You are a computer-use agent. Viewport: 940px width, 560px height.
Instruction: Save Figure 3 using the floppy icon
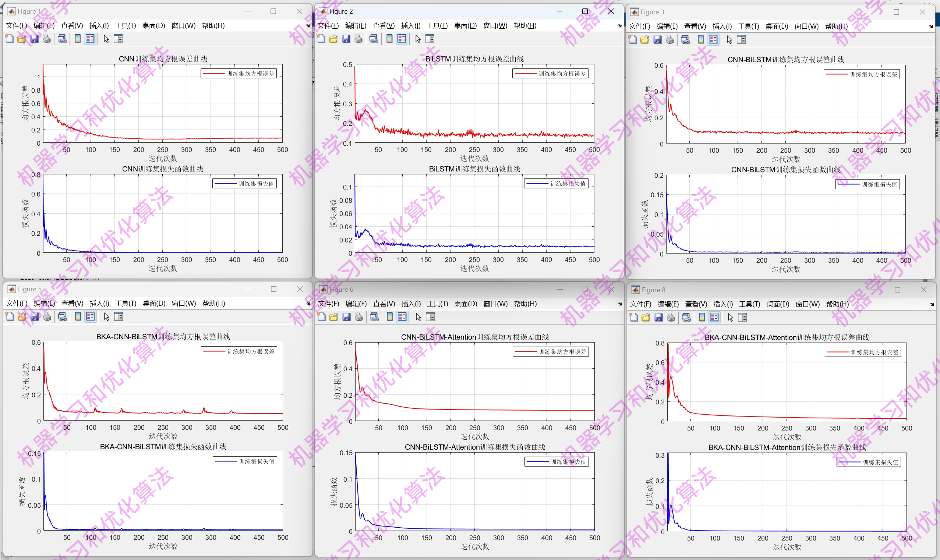tap(657, 40)
